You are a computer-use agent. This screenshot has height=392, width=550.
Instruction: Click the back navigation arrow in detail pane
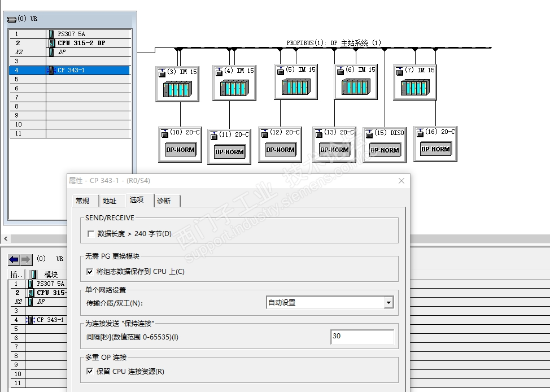[x=14, y=260]
